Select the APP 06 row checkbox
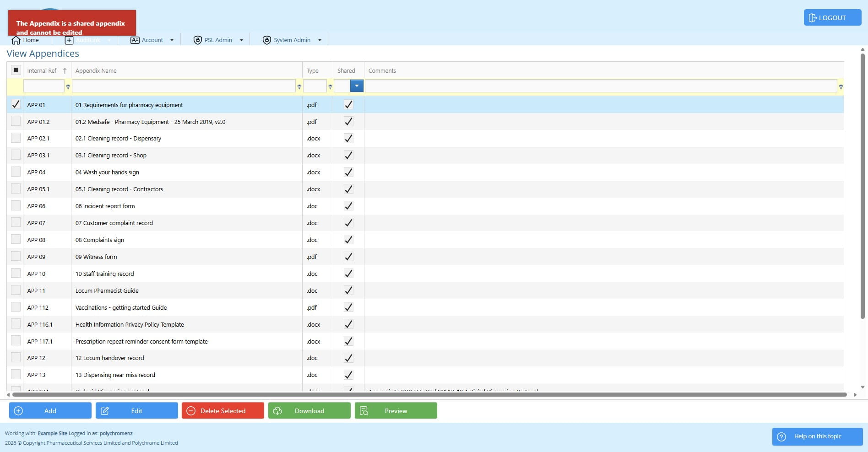868x452 pixels. point(16,205)
